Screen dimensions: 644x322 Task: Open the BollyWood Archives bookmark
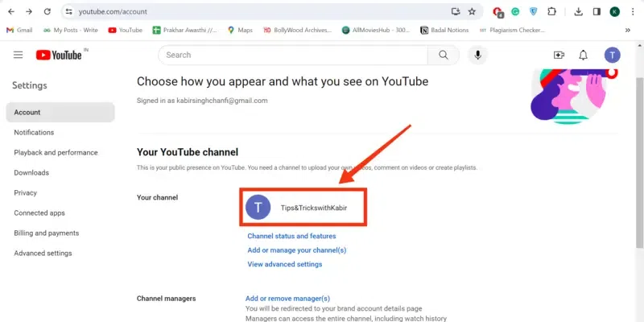(297, 30)
